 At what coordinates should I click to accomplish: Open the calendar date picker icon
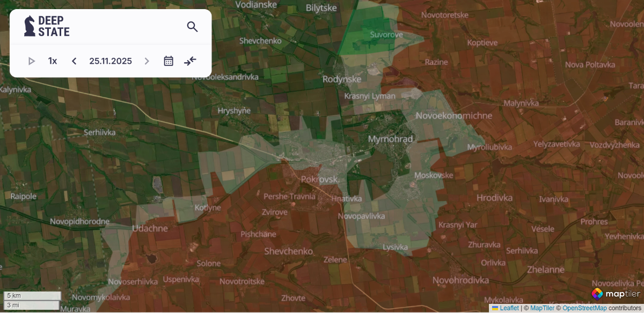[x=169, y=61]
